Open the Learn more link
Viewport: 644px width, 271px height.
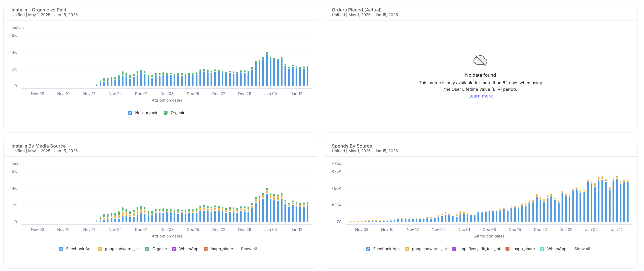(x=480, y=96)
